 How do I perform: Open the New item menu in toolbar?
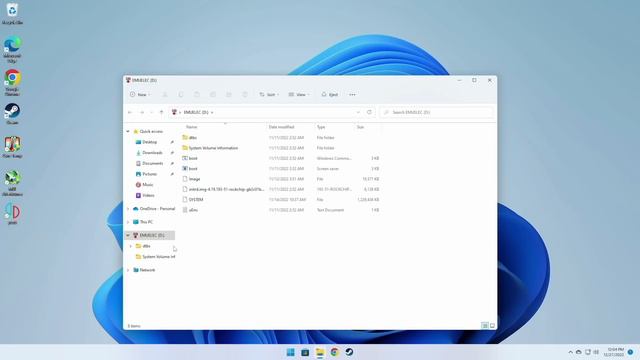140,95
